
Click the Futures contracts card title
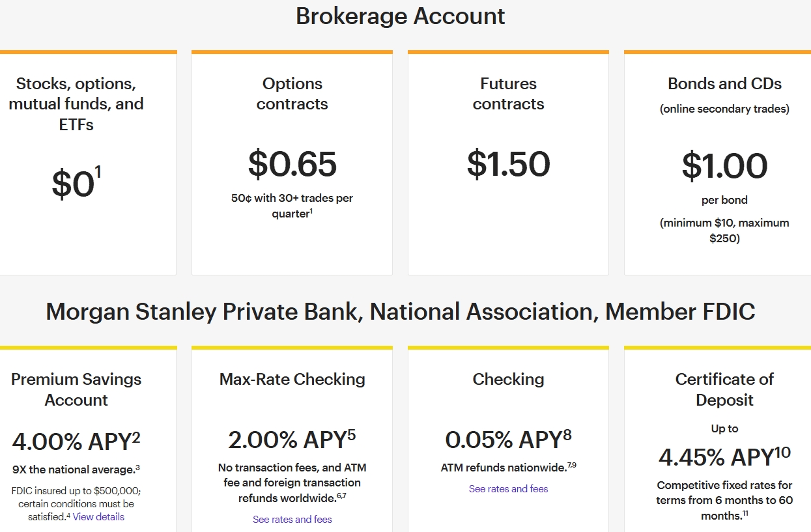508,94
